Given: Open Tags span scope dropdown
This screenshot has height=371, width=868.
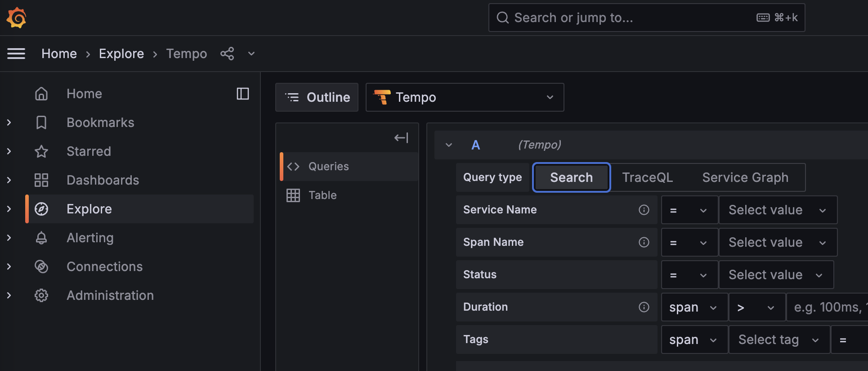Looking at the screenshot, I should tap(694, 339).
